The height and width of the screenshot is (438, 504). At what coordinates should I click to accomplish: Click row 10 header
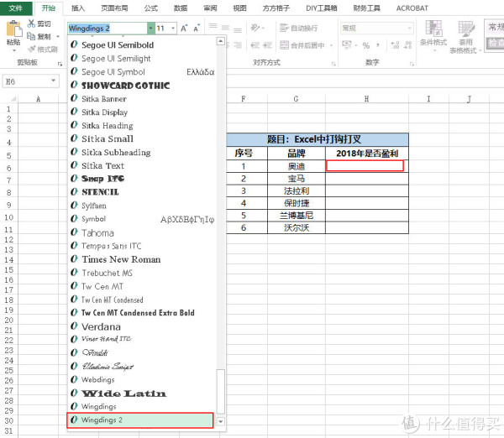9,217
